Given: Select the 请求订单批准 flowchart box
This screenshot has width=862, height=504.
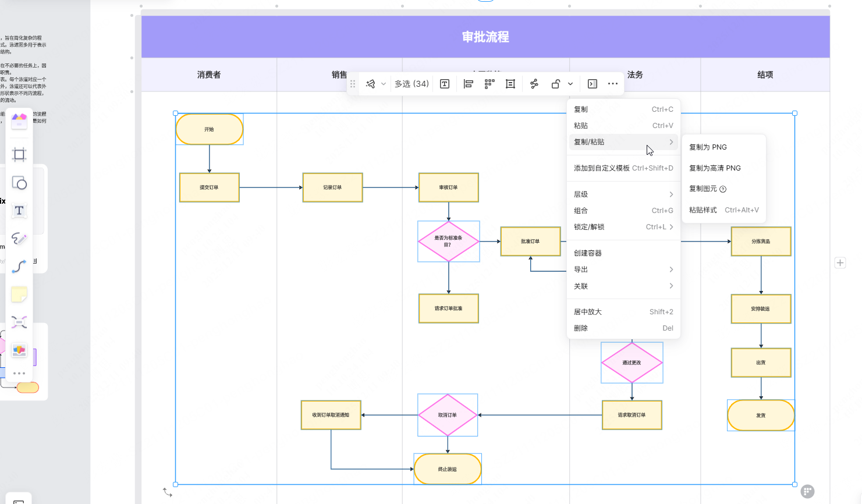Looking at the screenshot, I should 449,308.
